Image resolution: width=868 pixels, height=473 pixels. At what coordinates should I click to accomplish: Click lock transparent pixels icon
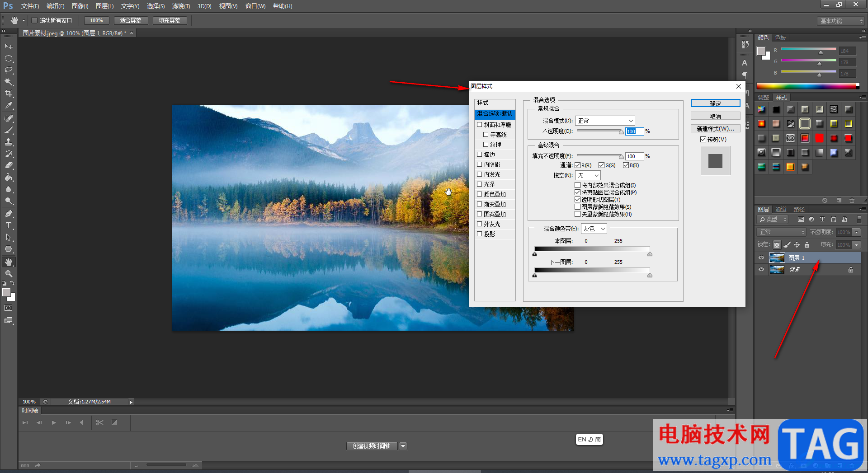click(x=777, y=245)
